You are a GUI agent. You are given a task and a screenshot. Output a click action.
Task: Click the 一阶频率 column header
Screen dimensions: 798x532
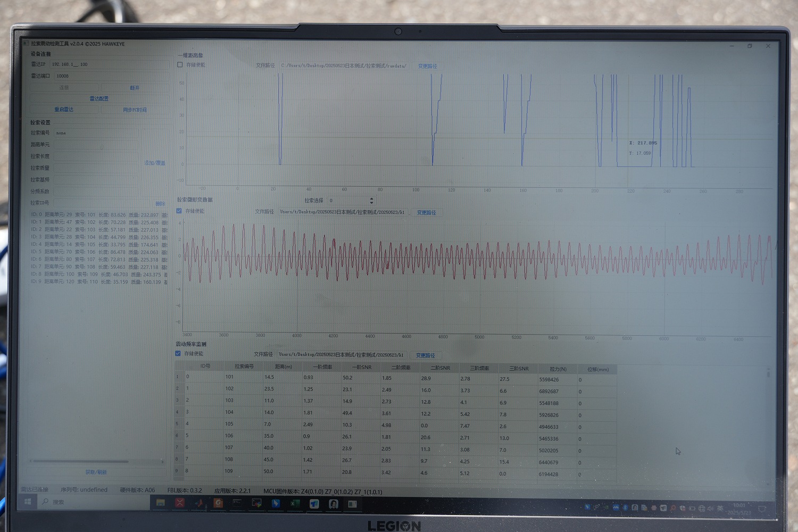(322, 367)
